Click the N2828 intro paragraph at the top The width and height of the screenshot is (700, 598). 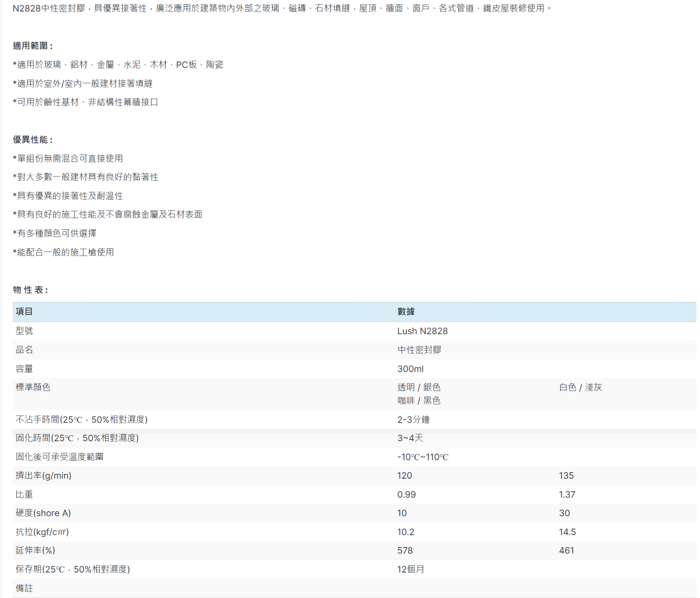(283, 8)
